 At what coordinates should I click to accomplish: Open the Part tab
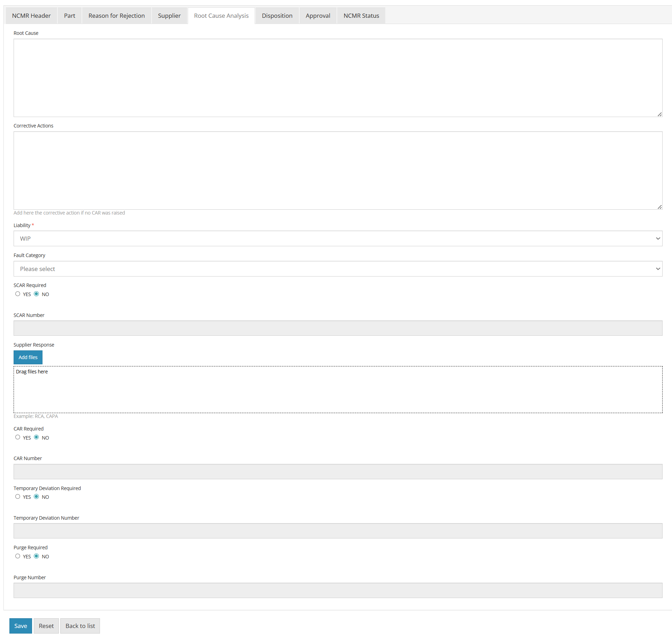[69, 15]
